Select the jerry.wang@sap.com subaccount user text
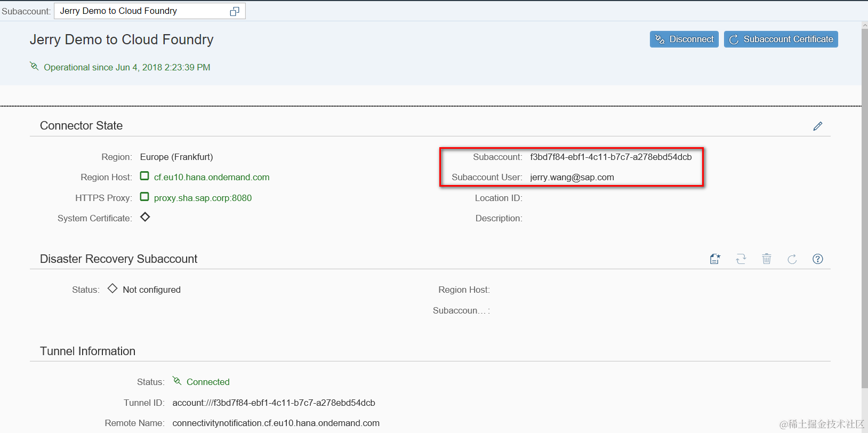The height and width of the screenshot is (433, 868). click(x=572, y=177)
